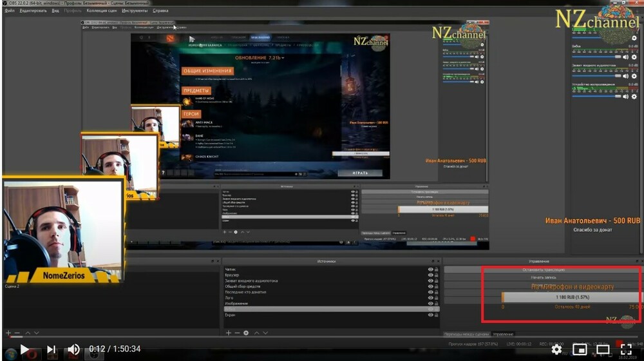Open Захват входного аудиопотока mixer settings gear

click(x=634, y=76)
